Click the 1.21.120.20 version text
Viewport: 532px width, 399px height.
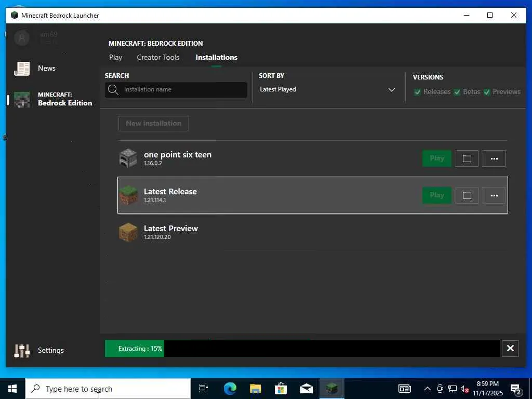tap(157, 237)
